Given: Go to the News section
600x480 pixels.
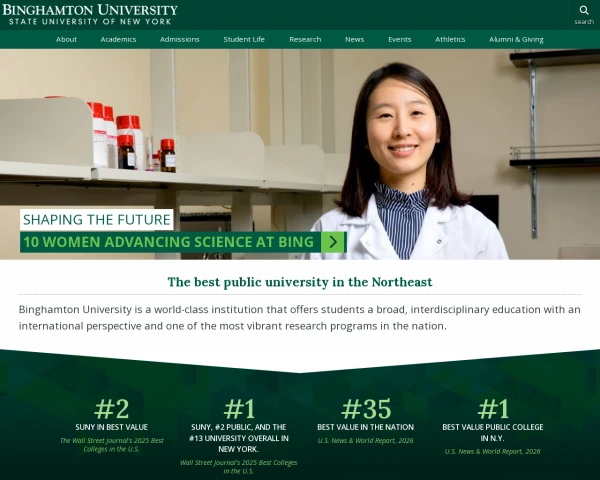Looking at the screenshot, I should (354, 39).
